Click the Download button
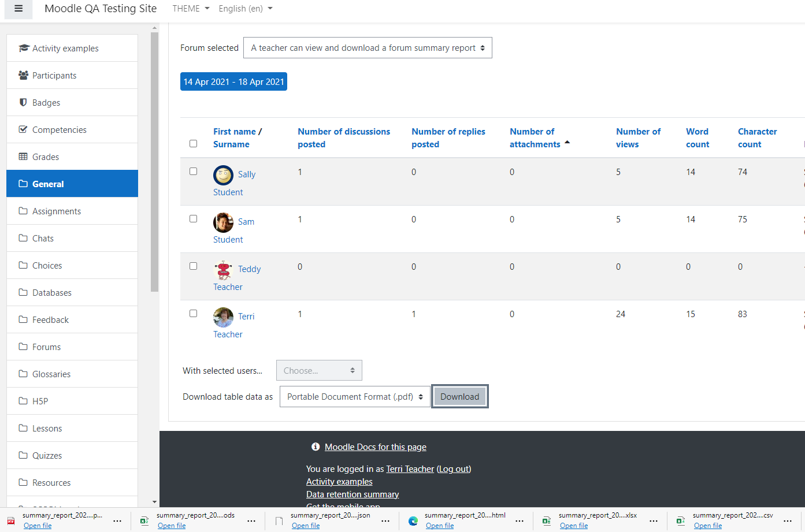The image size is (805, 532). click(x=460, y=396)
